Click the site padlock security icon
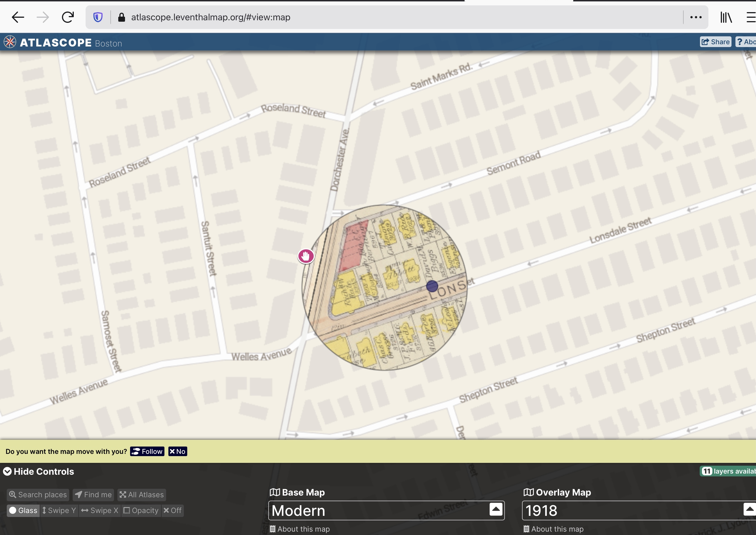This screenshot has height=535, width=756. tap(122, 17)
